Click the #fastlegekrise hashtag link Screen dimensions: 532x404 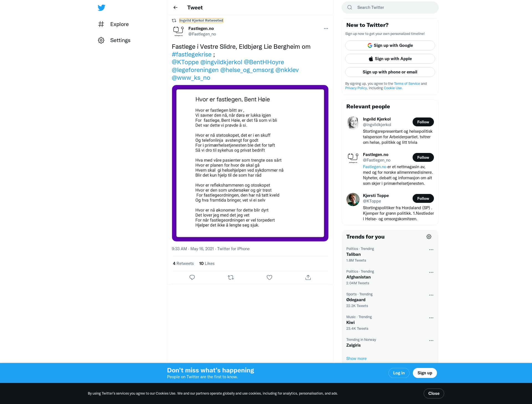(191, 54)
